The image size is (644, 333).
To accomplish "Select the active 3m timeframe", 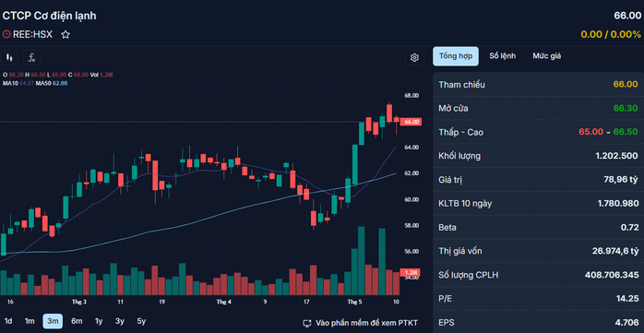I will pos(53,321).
